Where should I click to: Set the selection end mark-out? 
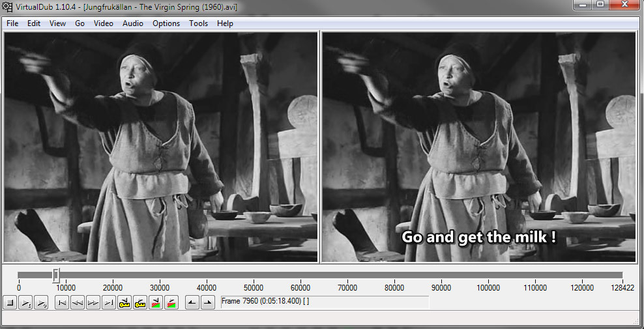tap(208, 303)
